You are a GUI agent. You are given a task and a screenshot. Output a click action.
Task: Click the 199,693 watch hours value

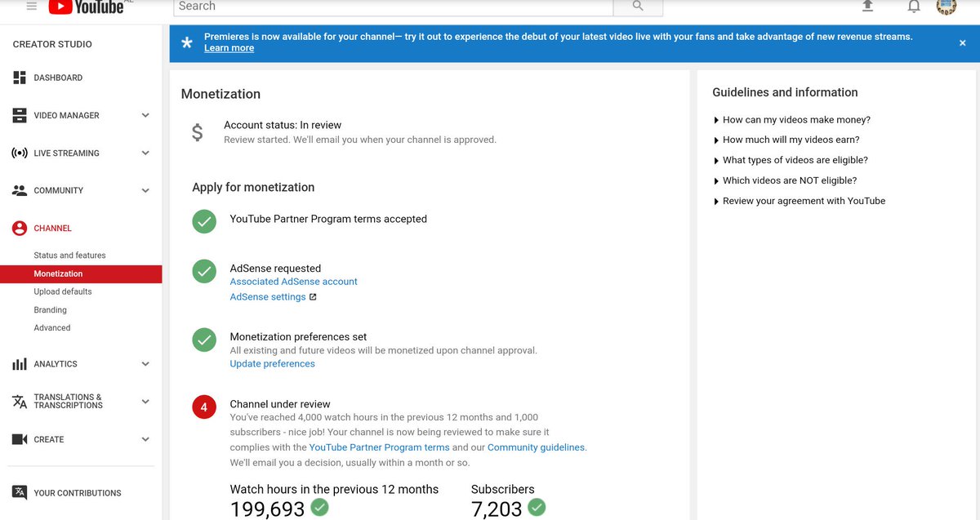pyautogui.click(x=267, y=509)
